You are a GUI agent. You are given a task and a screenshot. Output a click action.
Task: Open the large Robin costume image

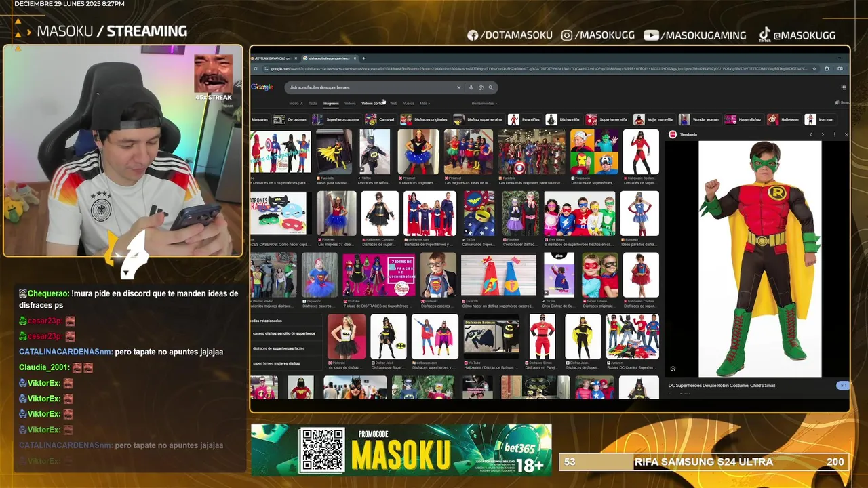759,259
